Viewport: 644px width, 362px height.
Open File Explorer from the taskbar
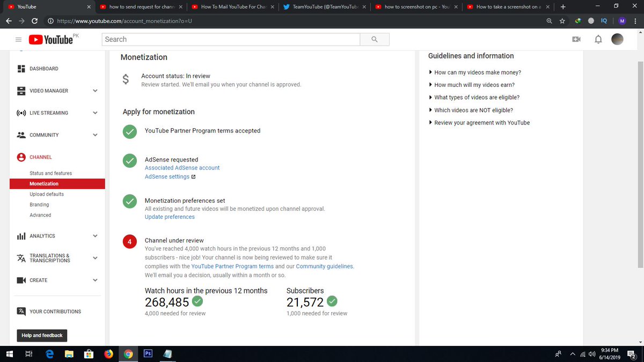[69, 354]
